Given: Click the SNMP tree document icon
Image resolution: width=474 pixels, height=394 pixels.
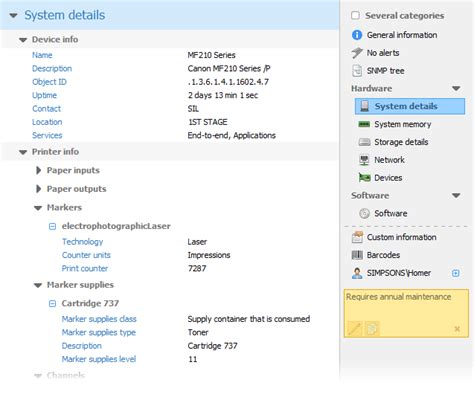Looking at the screenshot, I should click(357, 71).
